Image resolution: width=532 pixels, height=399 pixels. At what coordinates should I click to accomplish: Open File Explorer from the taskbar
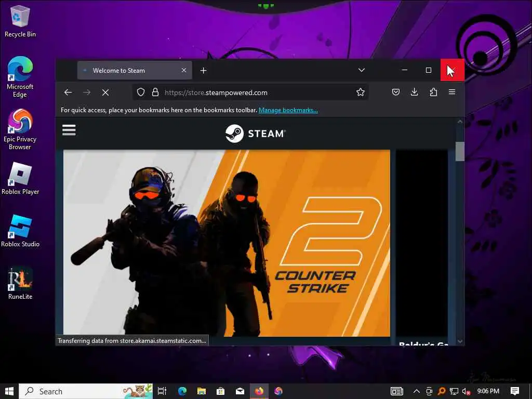pyautogui.click(x=202, y=391)
